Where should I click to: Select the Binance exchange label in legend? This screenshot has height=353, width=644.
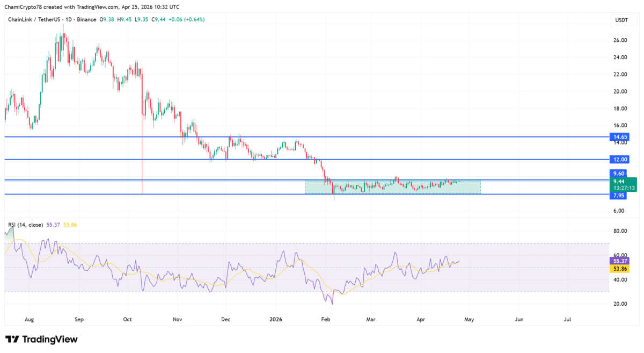point(86,18)
